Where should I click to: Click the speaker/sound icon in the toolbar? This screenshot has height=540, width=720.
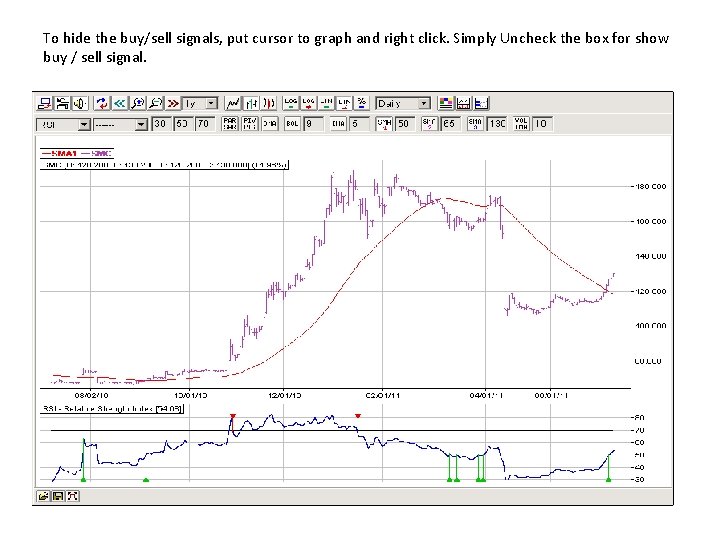(80, 103)
